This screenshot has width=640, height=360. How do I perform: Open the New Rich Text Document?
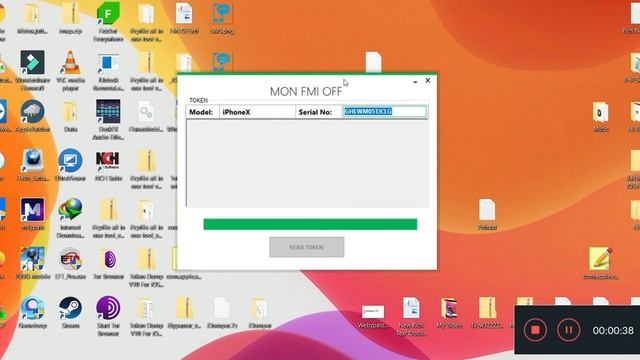[411, 316]
